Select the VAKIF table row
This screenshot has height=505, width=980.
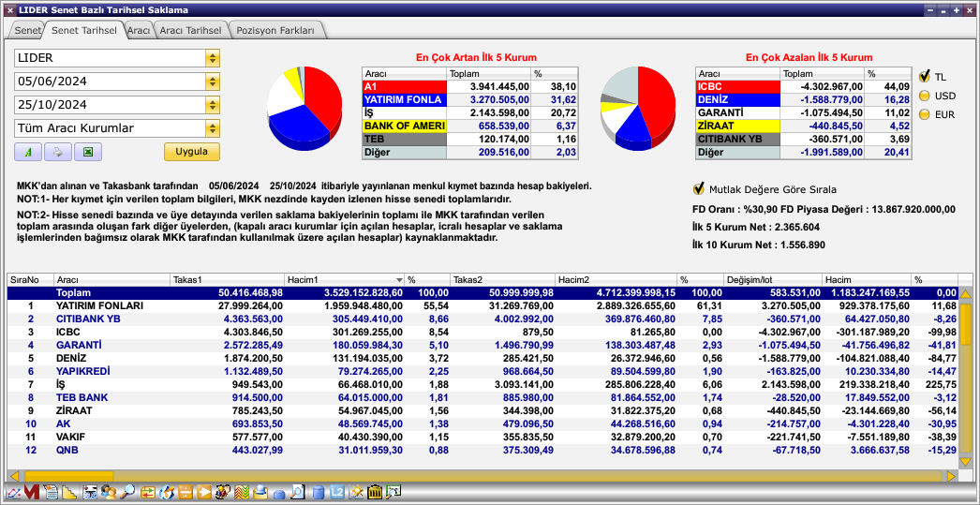482,437
